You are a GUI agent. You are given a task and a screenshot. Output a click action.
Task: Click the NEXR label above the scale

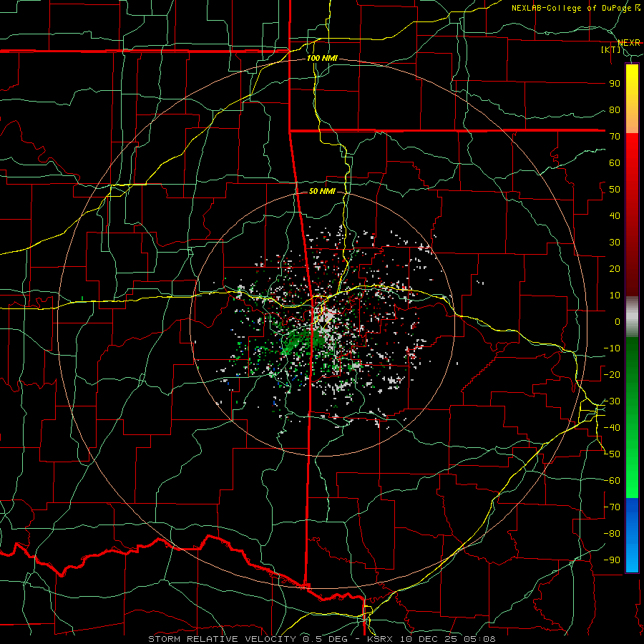[628, 43]
